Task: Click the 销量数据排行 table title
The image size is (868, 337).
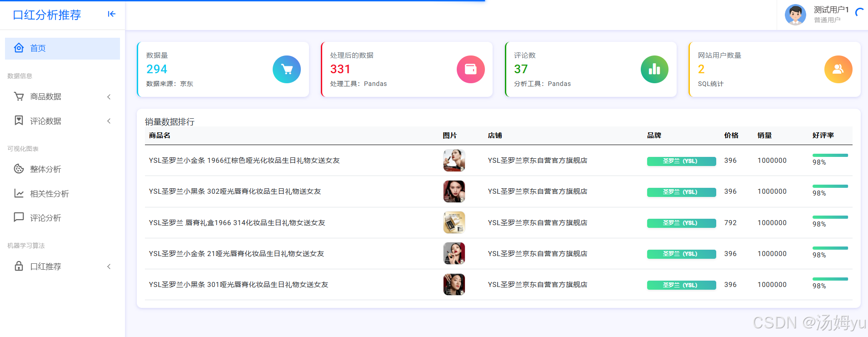Action: 170,121
